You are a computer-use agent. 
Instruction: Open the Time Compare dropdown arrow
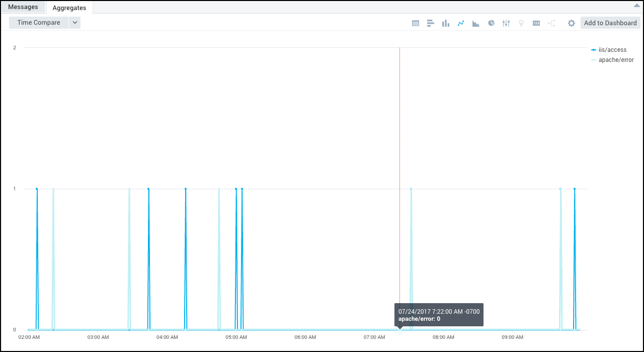tap(74, 23)
